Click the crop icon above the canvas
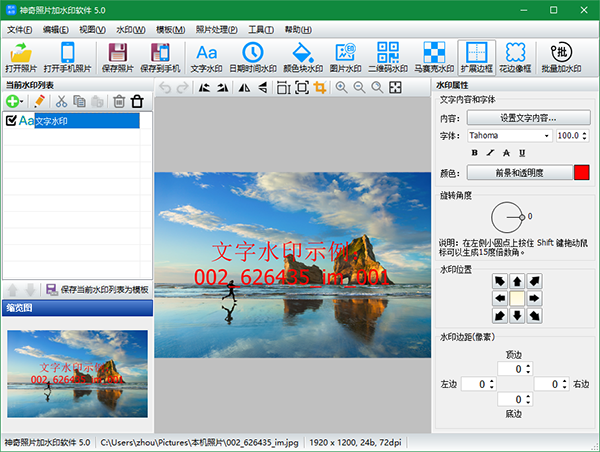 coord(320,88)
